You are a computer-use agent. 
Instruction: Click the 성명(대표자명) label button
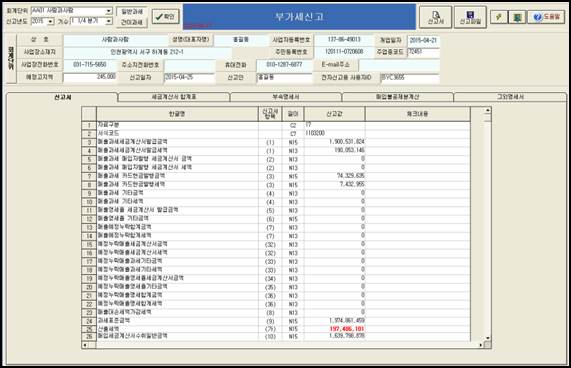point(191,40)
